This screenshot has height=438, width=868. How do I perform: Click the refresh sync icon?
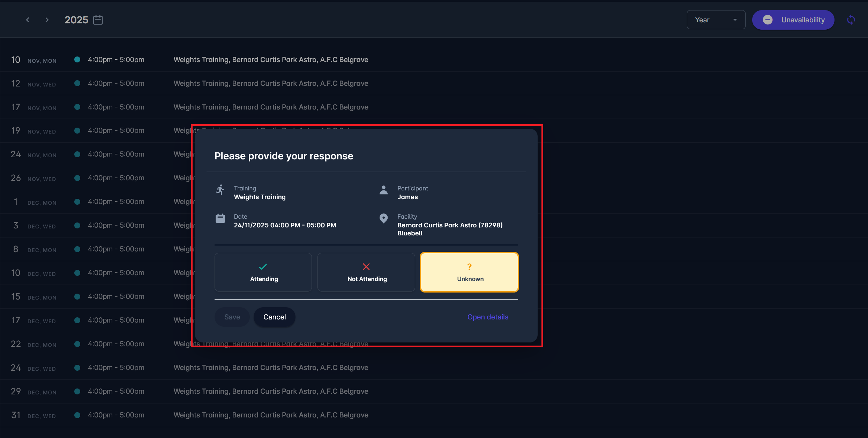[851, 20]
